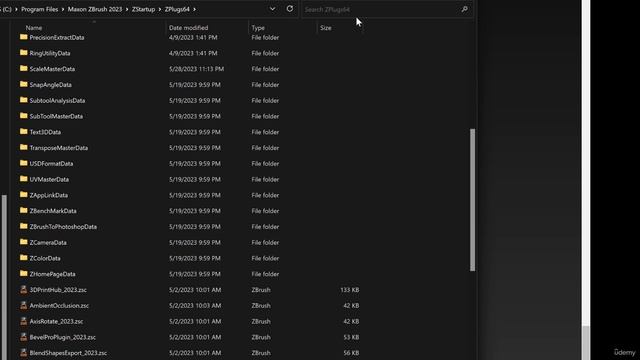Click the search magnifier icon

pos(464,9)
